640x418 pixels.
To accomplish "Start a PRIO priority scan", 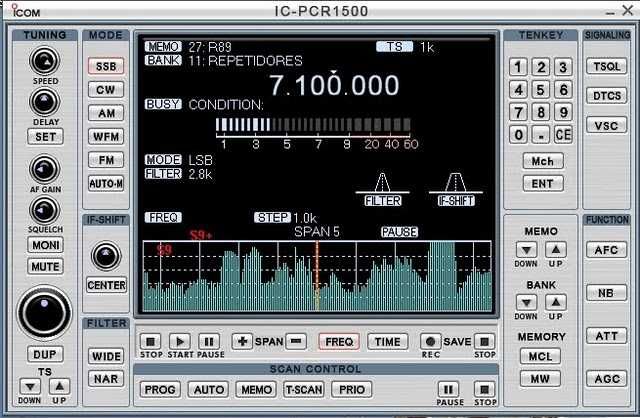I will coord(352,389).
